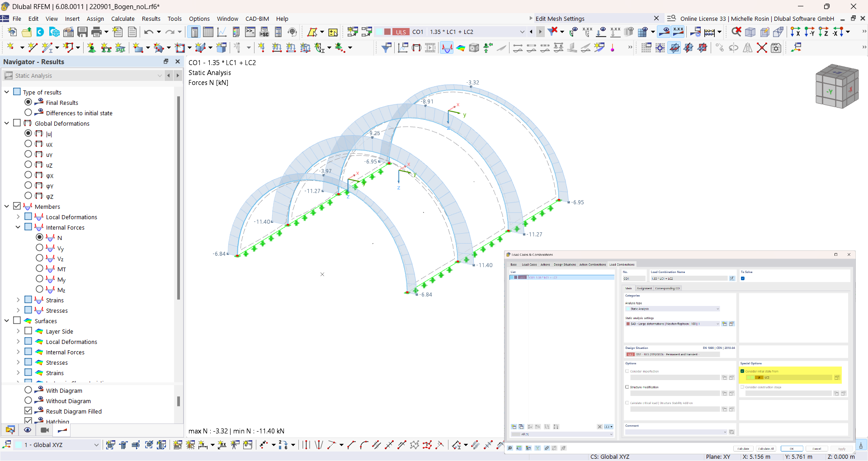The image size is (868, 461).
Task: Switch to the Design Situations tab
Action: [x=565, y=265]
